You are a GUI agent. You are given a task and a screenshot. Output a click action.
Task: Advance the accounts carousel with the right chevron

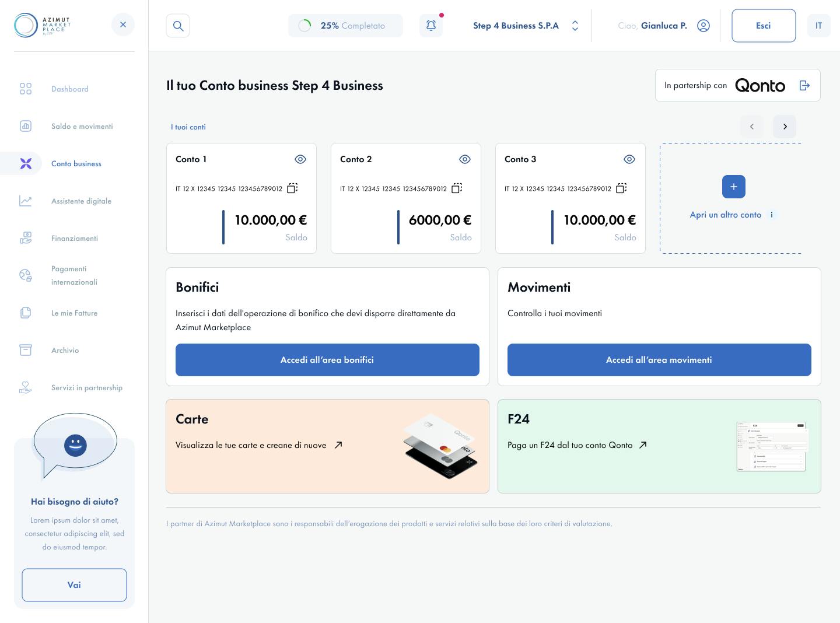(x=785, y=126)
